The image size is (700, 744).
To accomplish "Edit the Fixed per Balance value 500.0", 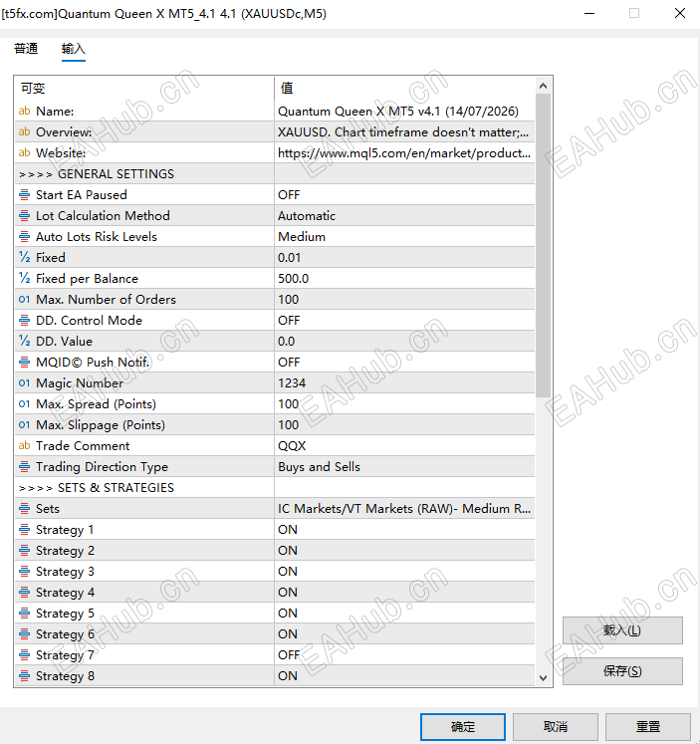I will point(404,278).
